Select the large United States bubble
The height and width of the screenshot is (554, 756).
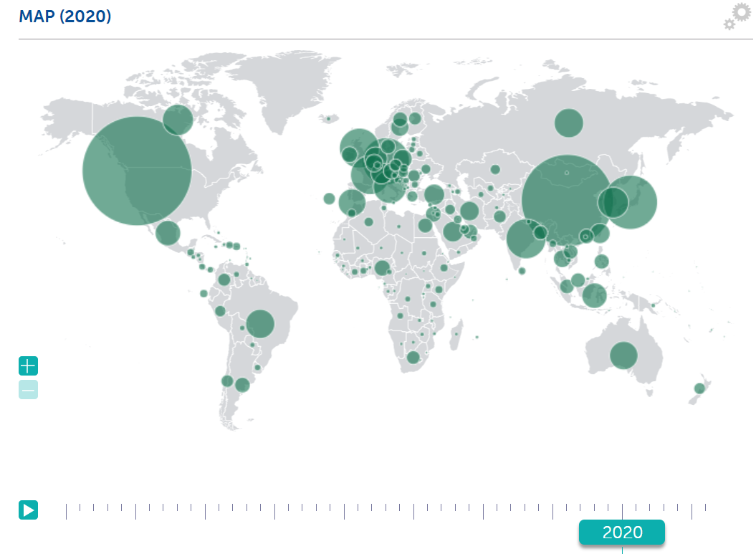[137, 171]
